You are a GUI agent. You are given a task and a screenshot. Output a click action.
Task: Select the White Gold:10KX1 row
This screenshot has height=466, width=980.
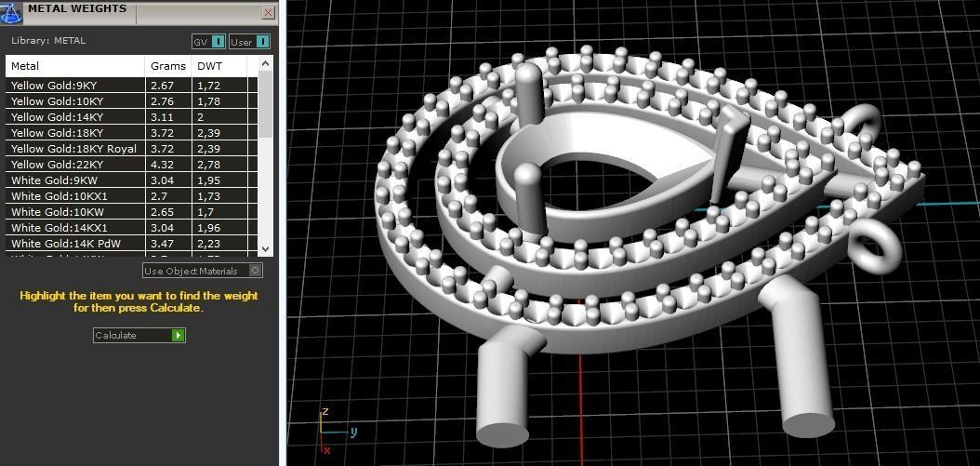[x=131, y=196]
